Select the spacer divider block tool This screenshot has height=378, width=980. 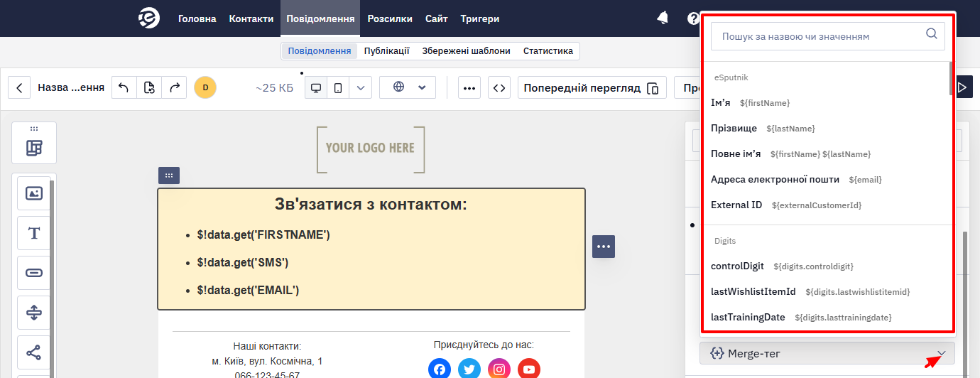[34, 313]
